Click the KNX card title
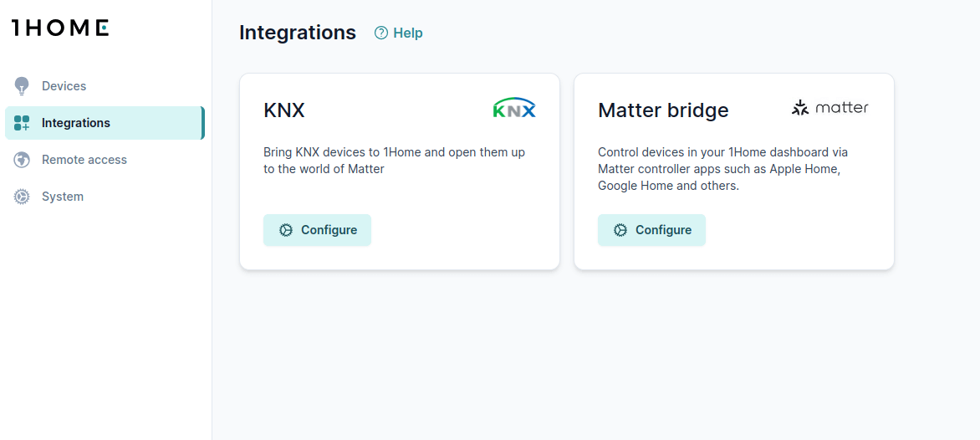Viewport: 980px width, 440px height. 284,110
